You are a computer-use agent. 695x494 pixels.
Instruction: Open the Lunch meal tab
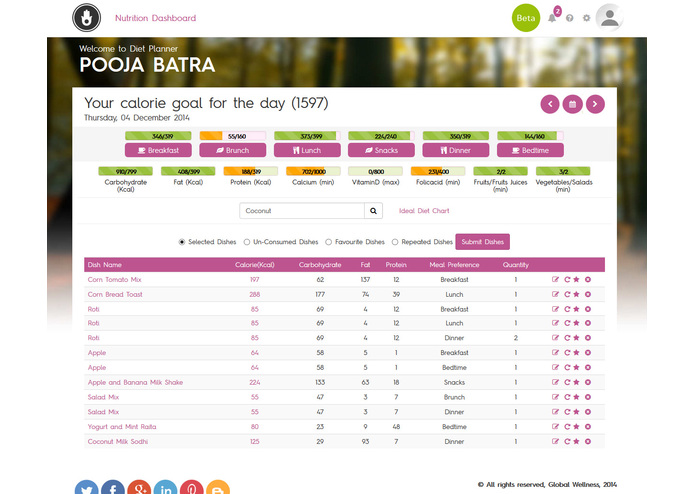307,150
